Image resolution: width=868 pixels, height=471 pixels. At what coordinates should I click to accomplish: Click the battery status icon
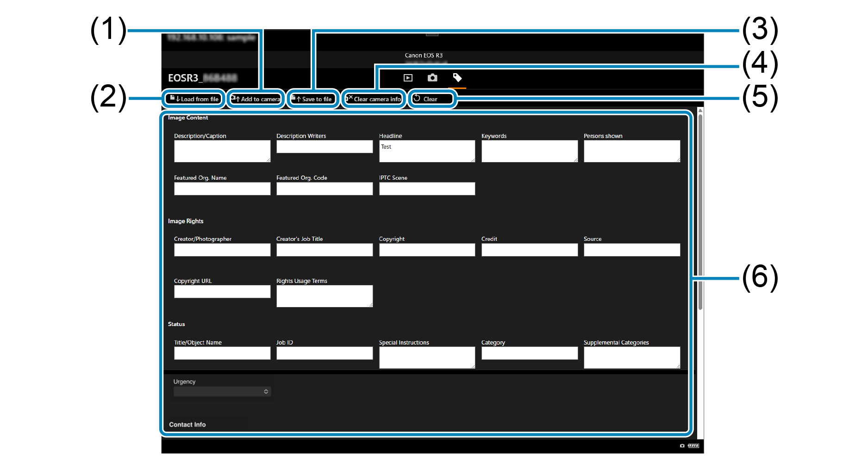click(x=693, y=446)
